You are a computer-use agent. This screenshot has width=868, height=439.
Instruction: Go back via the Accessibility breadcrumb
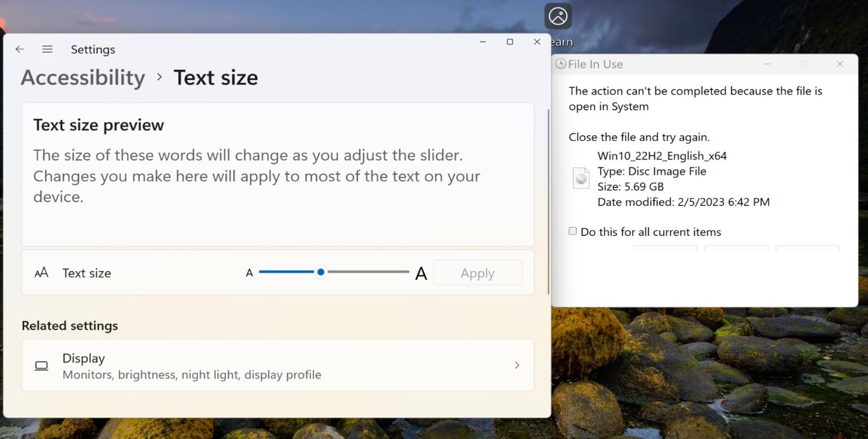(x=83, y=78)
